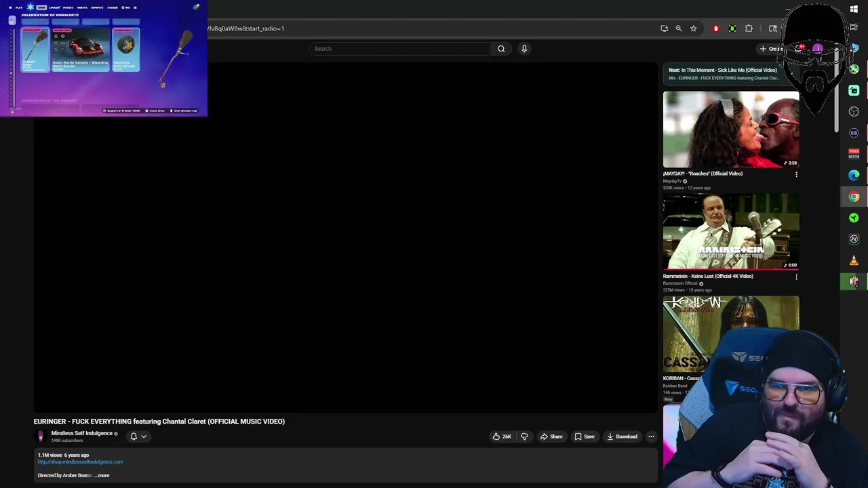The image size is (868, 488).
Task: Visit shop.mindlessselfindulgence.com link
Action: (80, 462)
